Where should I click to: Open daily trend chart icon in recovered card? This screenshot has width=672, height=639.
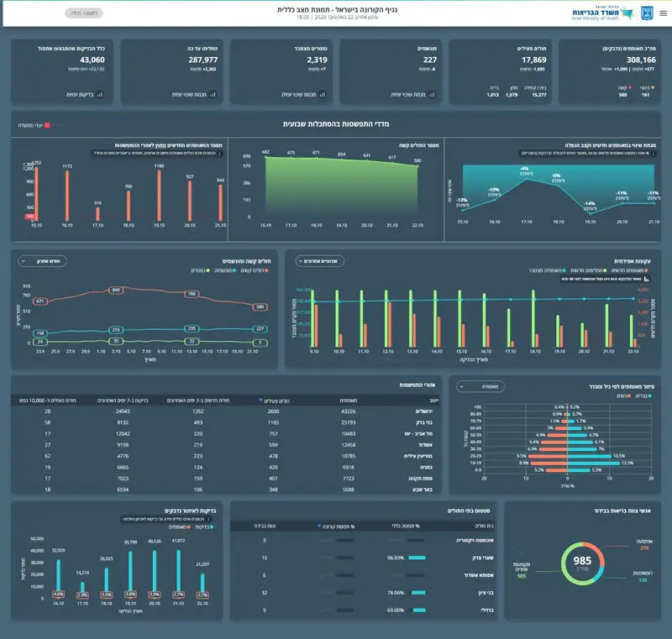point(213,94)
